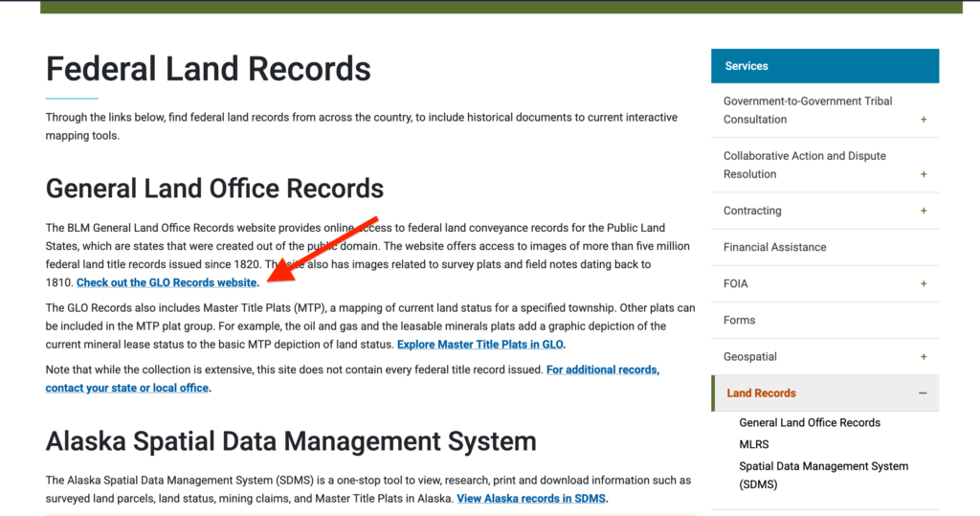Expand the Geospatial plus icon
Screen dimensions: 980x516
(924, 357)
